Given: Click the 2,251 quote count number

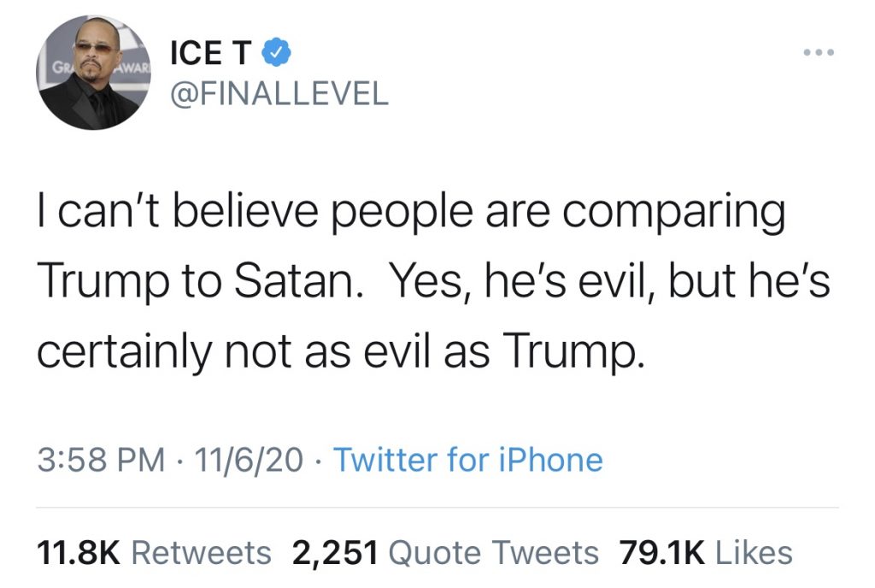Looking at the screenshot, I should pyautogui.click(x=335, y=554).
